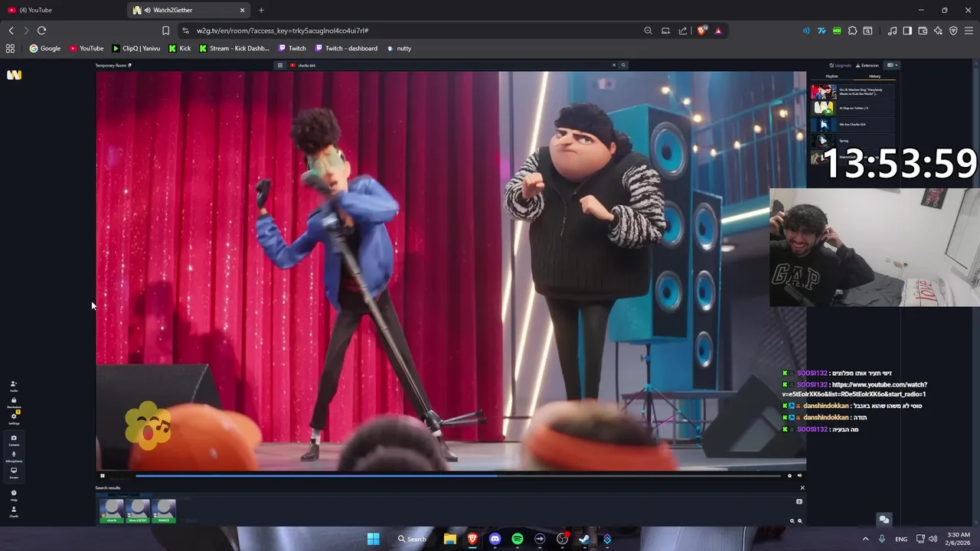
Task: Open a new browser tab
Action: tap(261, 10)
